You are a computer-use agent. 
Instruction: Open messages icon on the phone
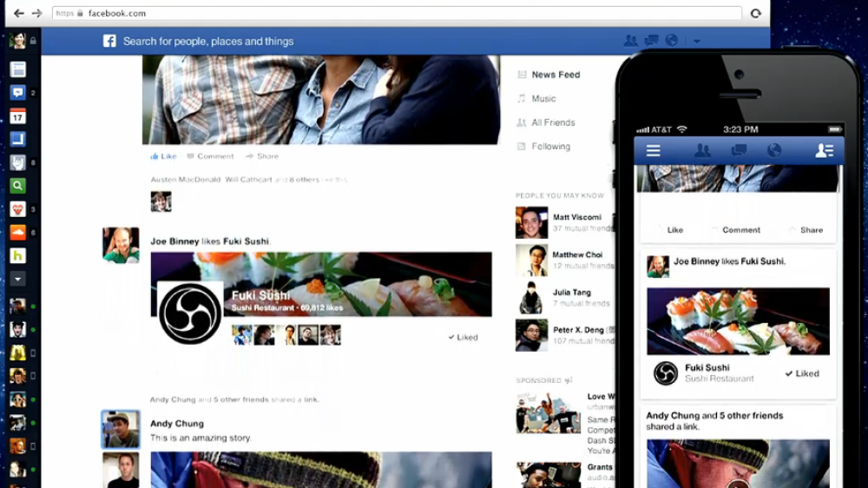pyautogui.click(x=739, y=150)
